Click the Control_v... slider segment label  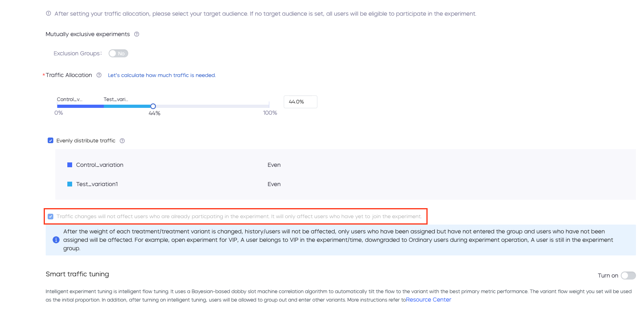70,99
